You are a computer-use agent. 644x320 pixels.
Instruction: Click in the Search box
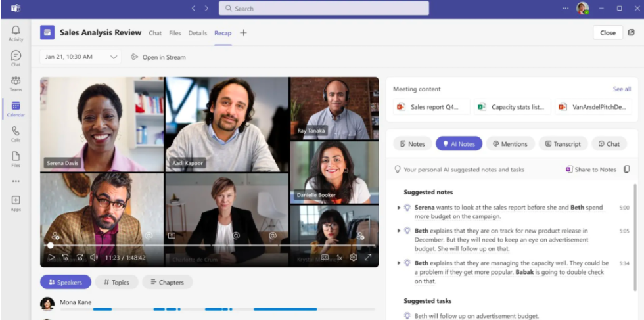(323, 9)
